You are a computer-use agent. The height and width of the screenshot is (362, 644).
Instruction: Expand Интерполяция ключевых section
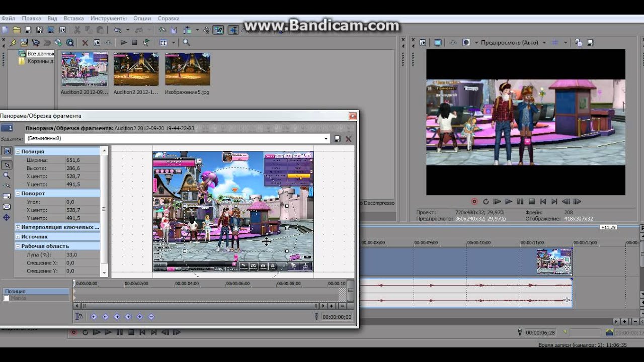tap(18, 227)
